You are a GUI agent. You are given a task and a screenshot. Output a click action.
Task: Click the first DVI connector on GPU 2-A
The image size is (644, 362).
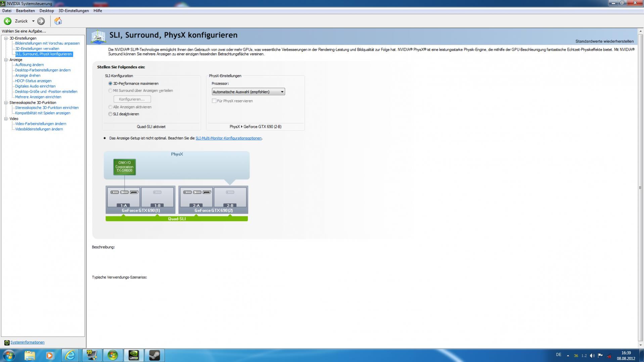(x=188, y=192)
